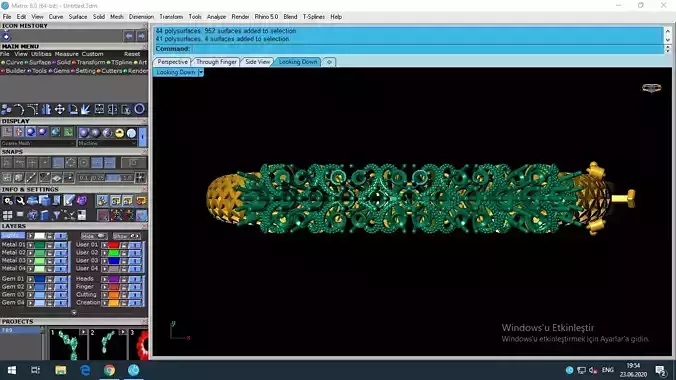Click the yellow gold material sphere icon

coord(119,133)
